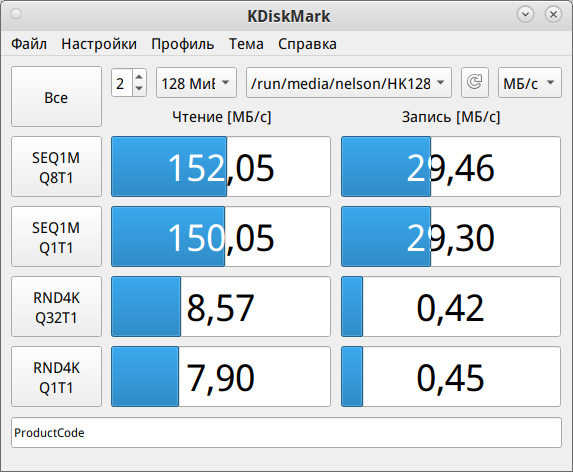Open the Справка menu

(x=307, y=44)
